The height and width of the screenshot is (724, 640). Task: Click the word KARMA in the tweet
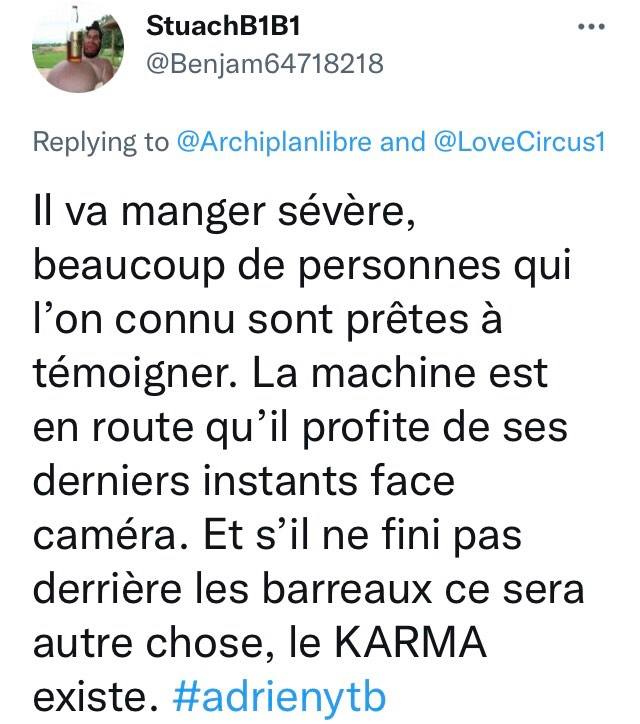(410, 642)
